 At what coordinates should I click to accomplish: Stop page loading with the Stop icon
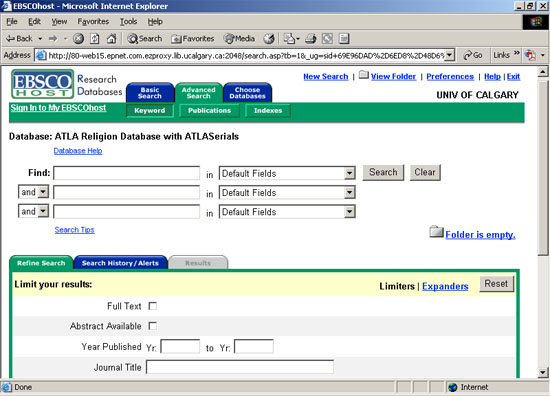pos(78,39)
